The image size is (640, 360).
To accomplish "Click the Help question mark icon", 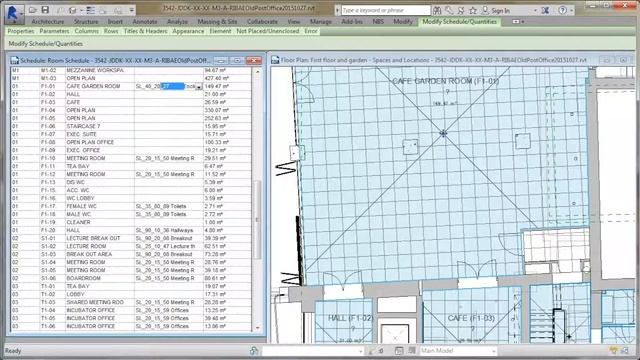I will pyautogui.click(x=562, y=10).
